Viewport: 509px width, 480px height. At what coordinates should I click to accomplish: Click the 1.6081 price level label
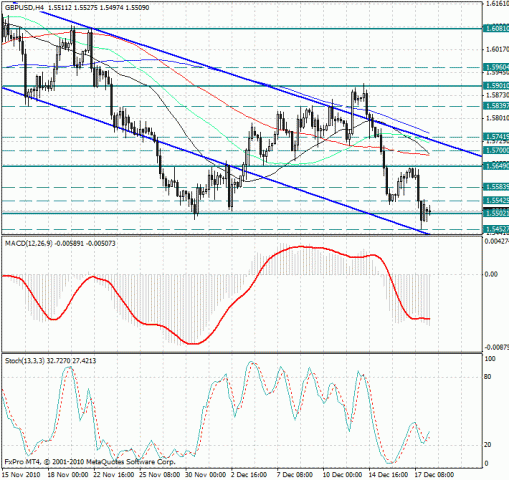pyautogui.click(x=496, y=29)
